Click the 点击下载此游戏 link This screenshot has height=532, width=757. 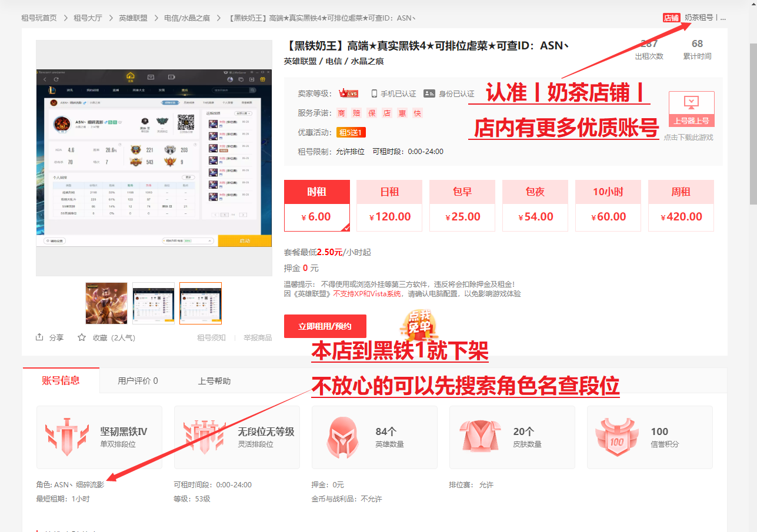point(688,138)
